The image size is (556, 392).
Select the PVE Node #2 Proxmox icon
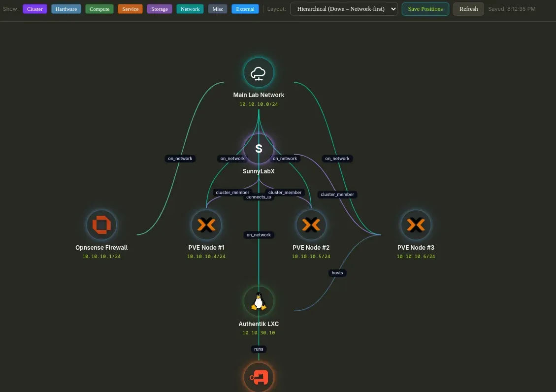(311, 225)
